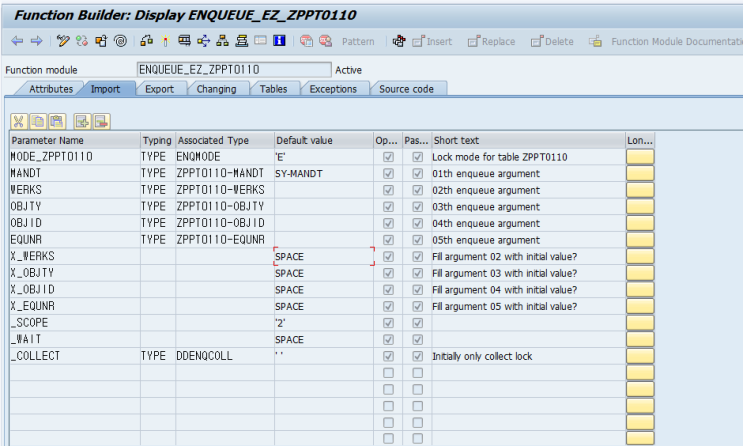This screenshot has width=743, height=446.
Task: Click the Delete Row icon above table
Action: [101, 121]
